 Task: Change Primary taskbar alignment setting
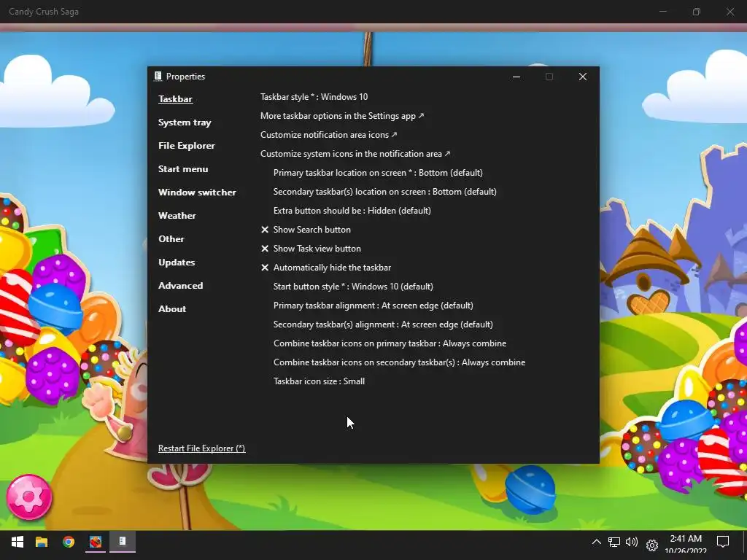tap(373, 306)
